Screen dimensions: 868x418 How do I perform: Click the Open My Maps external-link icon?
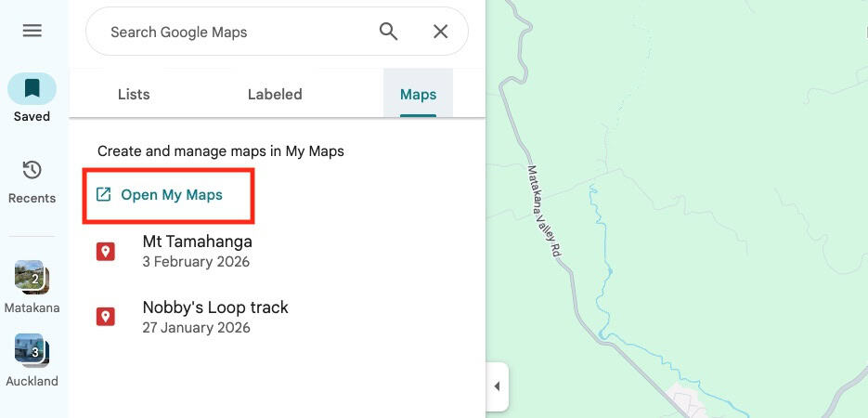(104, 195)
